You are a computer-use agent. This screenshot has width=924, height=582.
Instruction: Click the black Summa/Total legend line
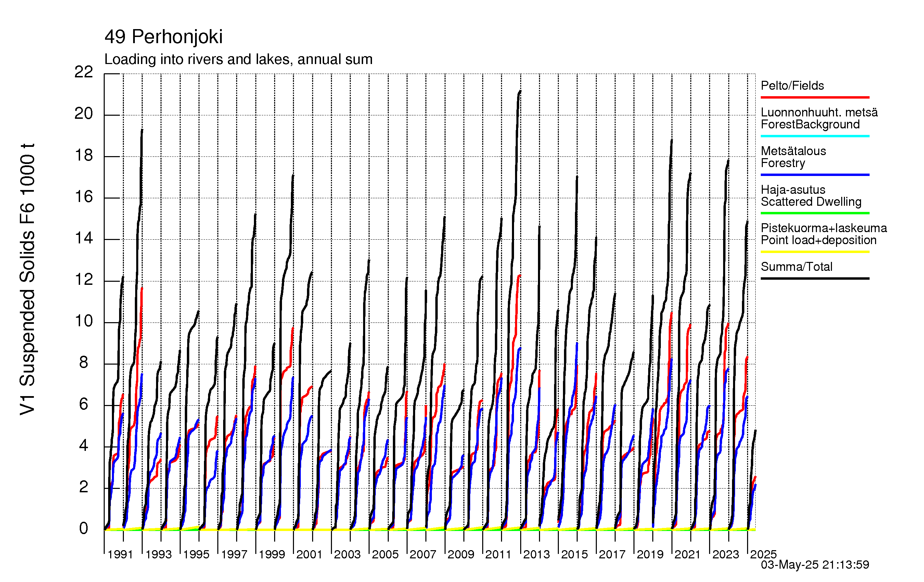coord(814,278)
